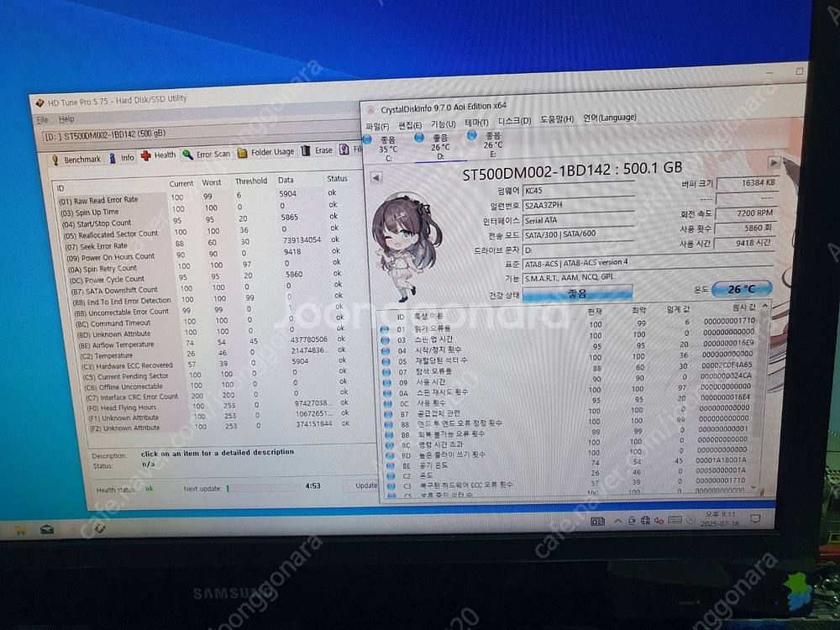Image resolution: width=840 pixels, height=630 pixels.
Task: Go to previous disk with left arrow
Action: (x=376, y=178)
